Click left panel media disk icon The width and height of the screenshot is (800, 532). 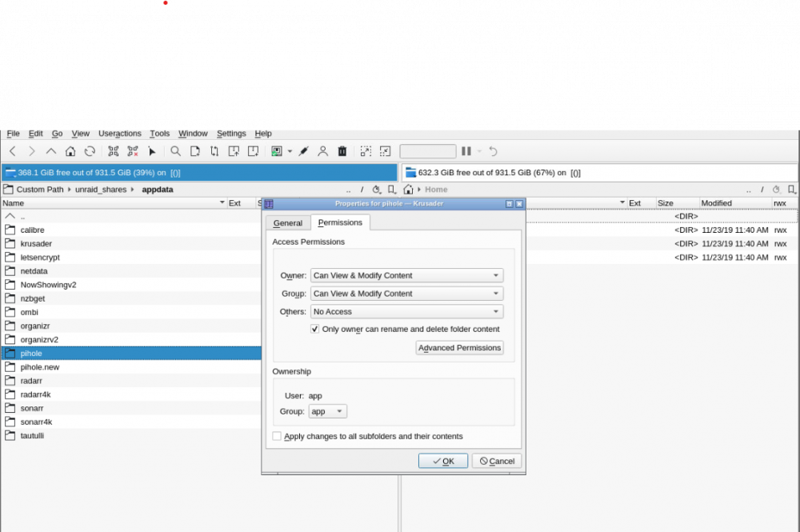coord(10,173)
